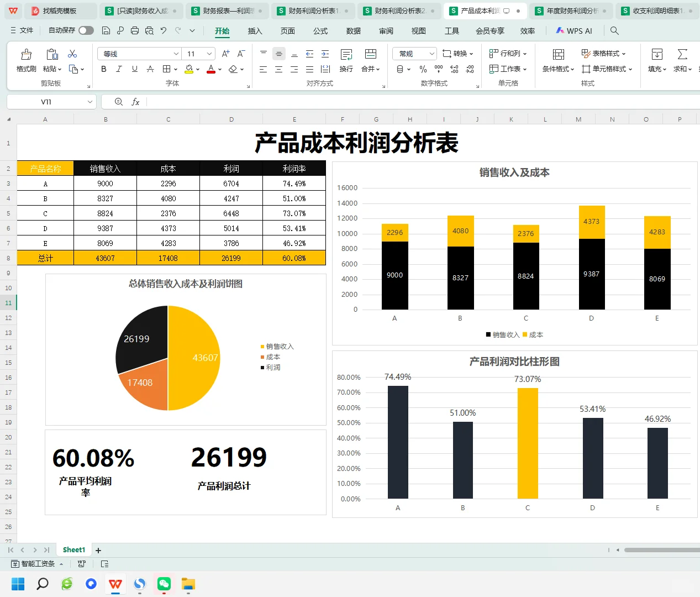Click the Wrap Text (换行) icon

click(346, 54)
